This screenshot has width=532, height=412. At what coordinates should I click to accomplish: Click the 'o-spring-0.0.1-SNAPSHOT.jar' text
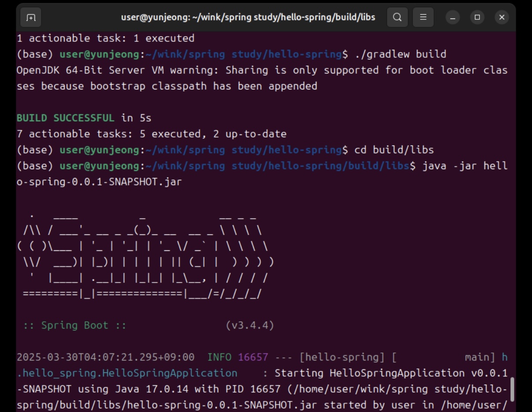point(99,182)
